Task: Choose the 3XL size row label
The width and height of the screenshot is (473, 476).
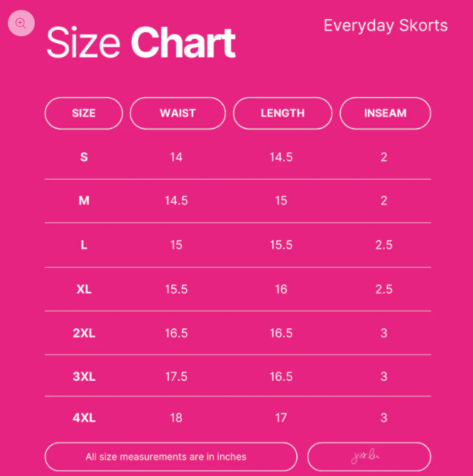Action: (x=84, y=377)
